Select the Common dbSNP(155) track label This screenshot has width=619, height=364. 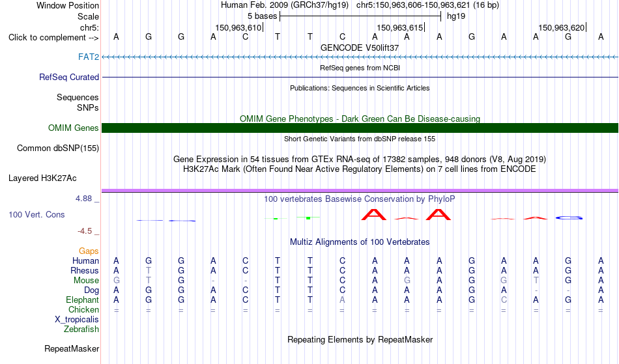click(x=58, y=148)
